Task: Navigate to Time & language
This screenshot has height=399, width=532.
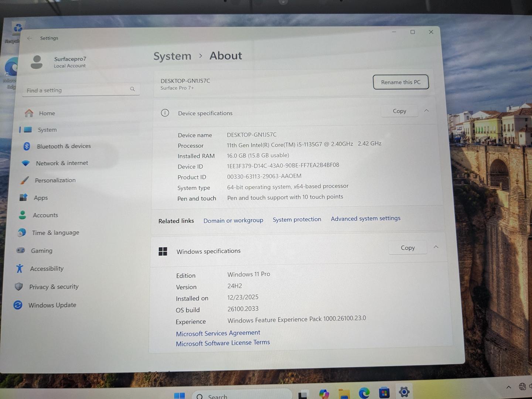Action: pyautogui.click(x=55, y=233)
